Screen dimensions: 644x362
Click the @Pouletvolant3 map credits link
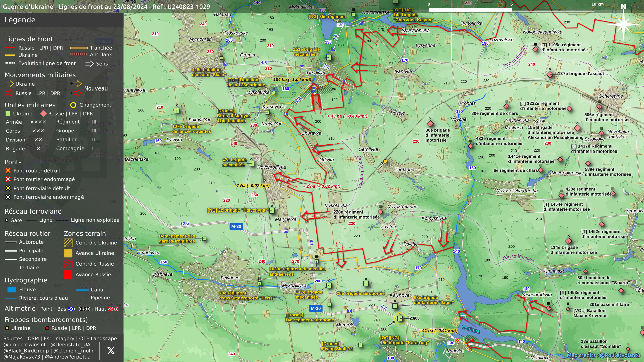[x=620, y=355]
